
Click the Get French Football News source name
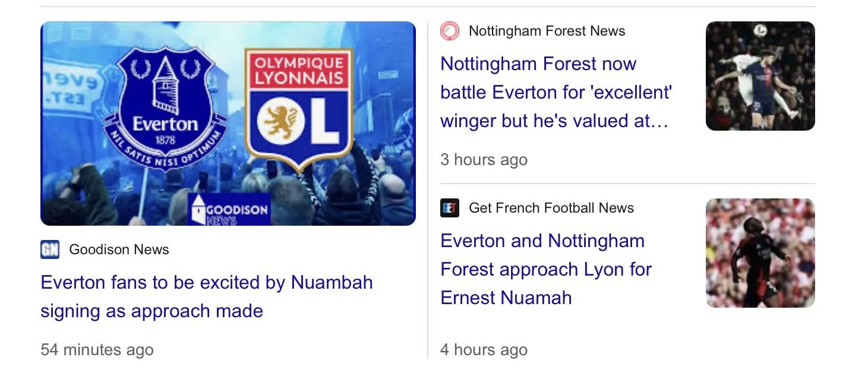pyautogui.click(x=551, y=208)
